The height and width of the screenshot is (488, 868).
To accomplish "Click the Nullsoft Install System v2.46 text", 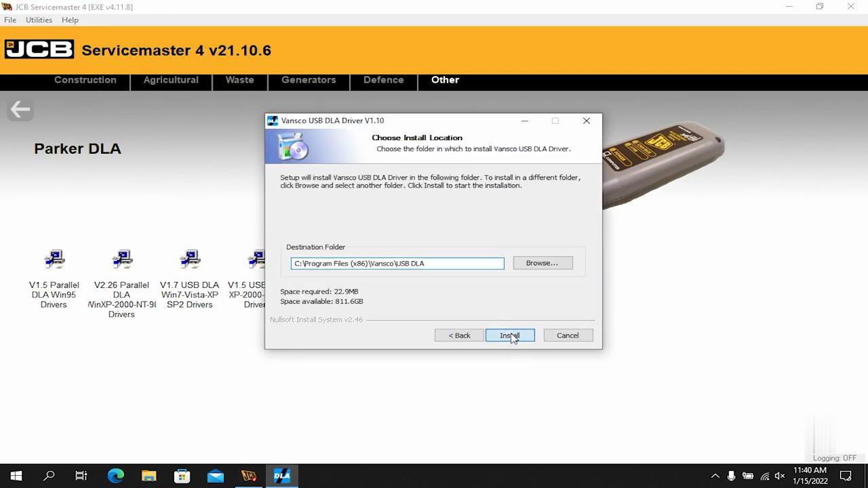I will click(317, 319).
